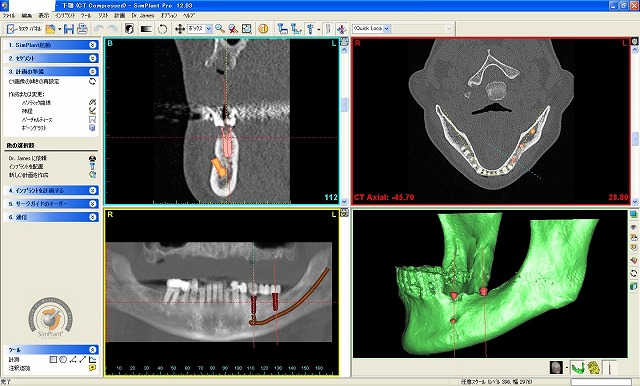
Task: Click the grayscale contrast gradient icon
Action: coord(146,29)
